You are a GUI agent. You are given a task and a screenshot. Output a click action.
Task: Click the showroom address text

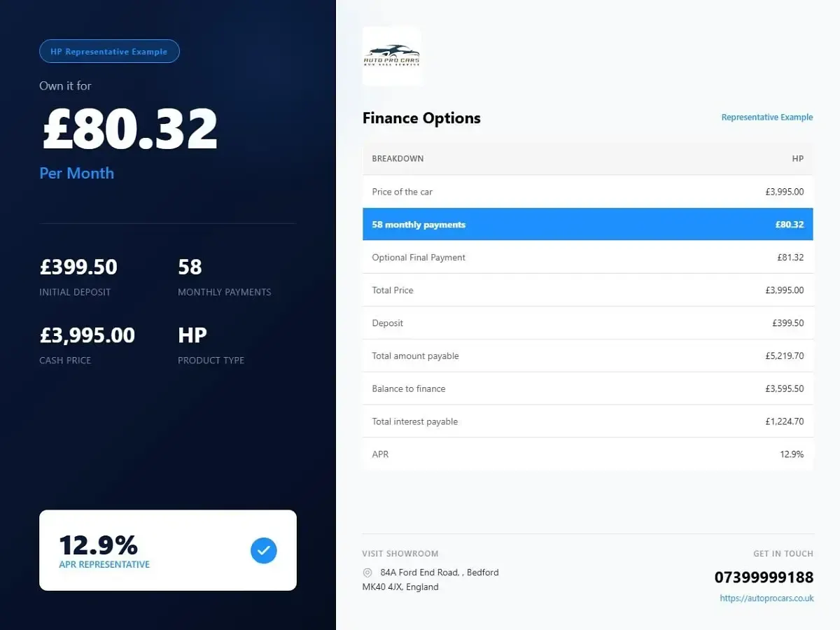(x=430, y=580)
